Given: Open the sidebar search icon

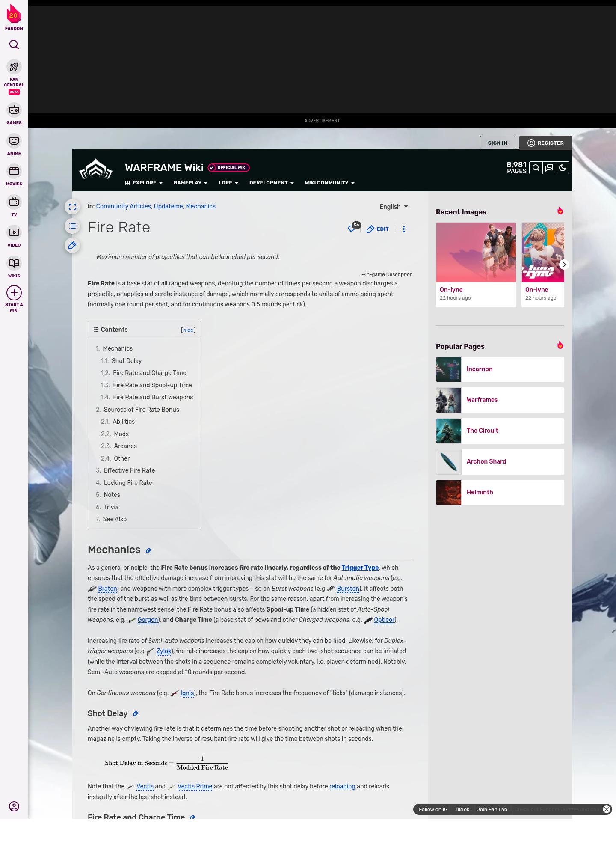Looking at the screenshot, I should [x=14, y=45].
